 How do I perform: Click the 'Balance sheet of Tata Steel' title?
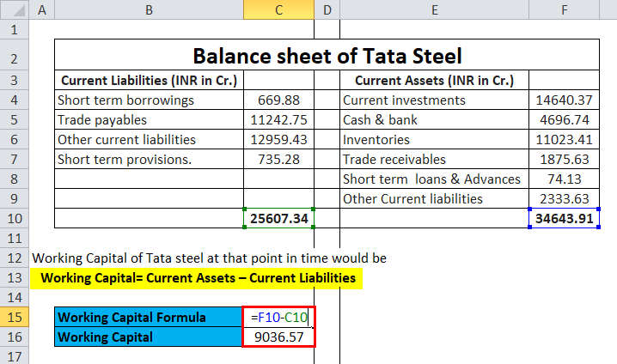(x=327, y=56)
